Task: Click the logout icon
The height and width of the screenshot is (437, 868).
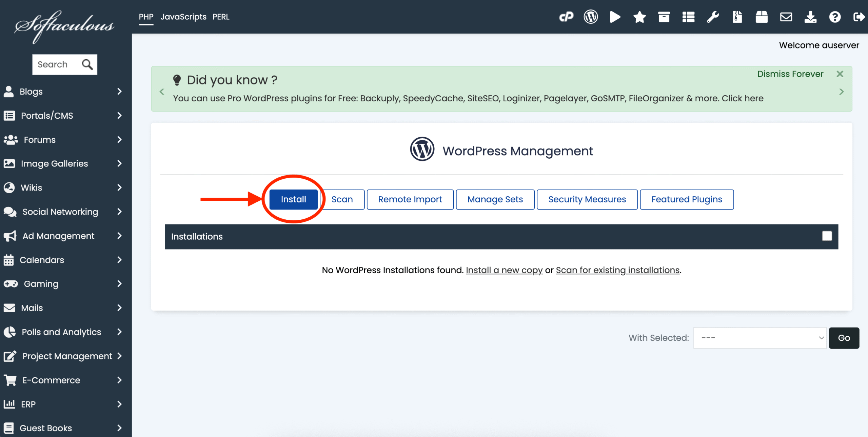Action: coord(859,17)
